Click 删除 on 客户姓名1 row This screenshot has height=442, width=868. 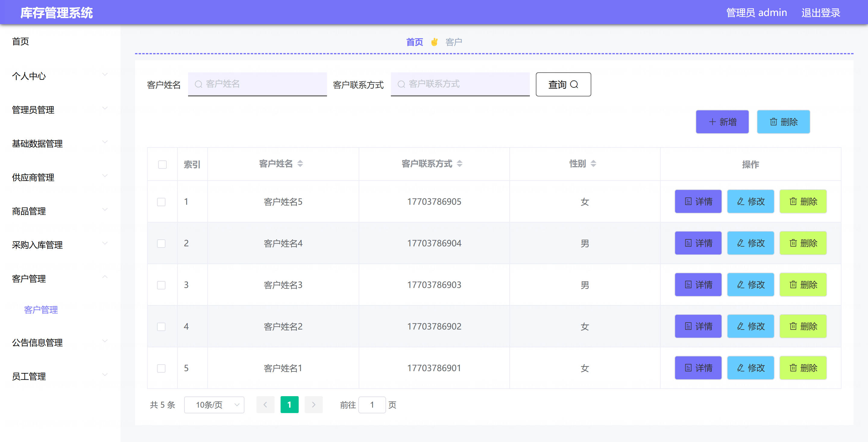803,368
